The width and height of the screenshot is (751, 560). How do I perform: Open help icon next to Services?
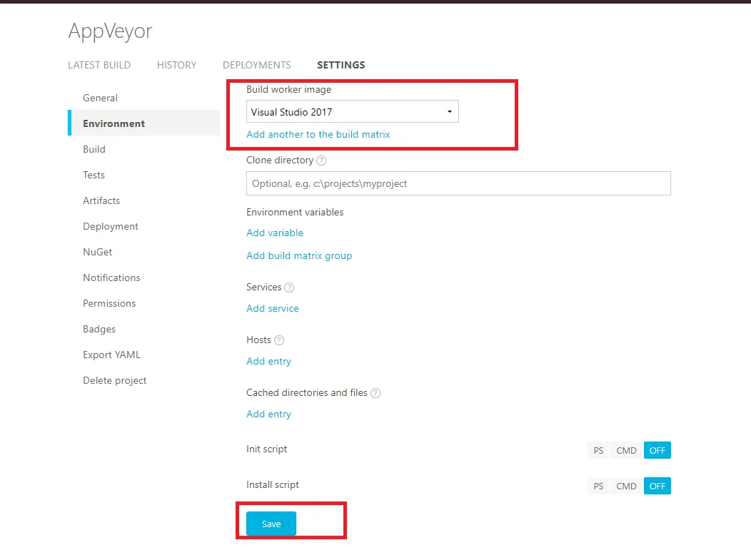coord(289,287)
